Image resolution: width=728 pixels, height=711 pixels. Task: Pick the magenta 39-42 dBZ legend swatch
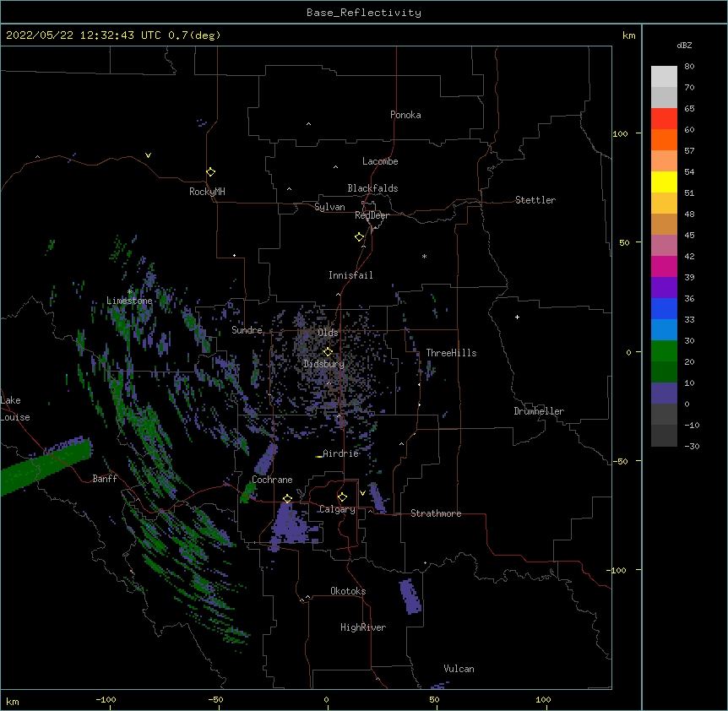pyautogui.click(x=664, y=266)
